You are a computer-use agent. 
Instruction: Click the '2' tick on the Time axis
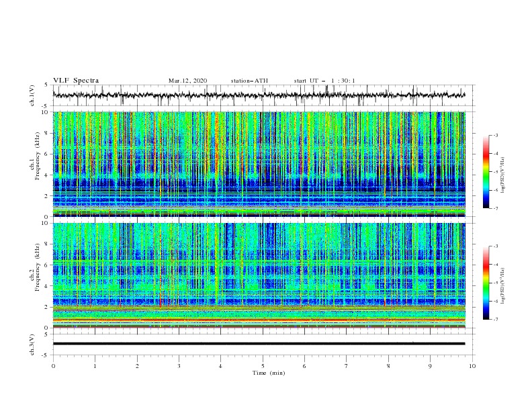coord(137,366)
